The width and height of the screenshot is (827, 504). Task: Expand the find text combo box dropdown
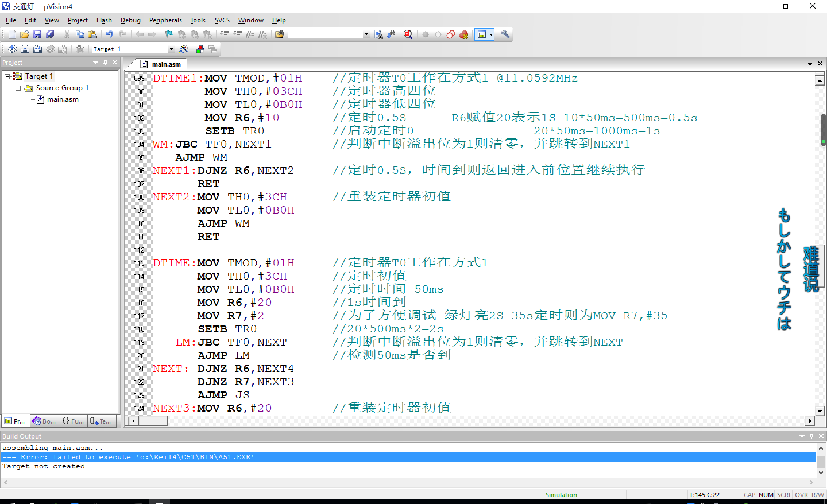pyautogui.click(x=366, y=34)
